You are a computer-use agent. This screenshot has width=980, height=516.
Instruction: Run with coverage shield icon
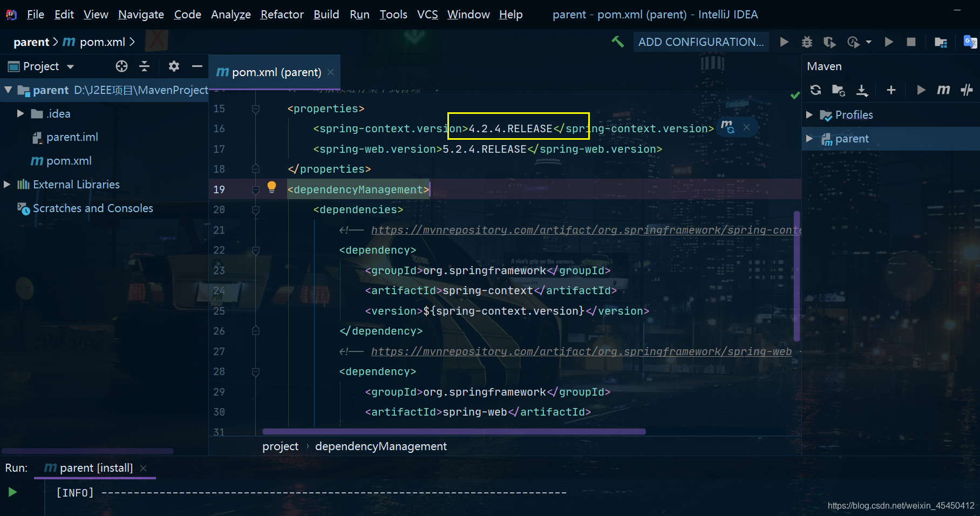pos(829,42)
